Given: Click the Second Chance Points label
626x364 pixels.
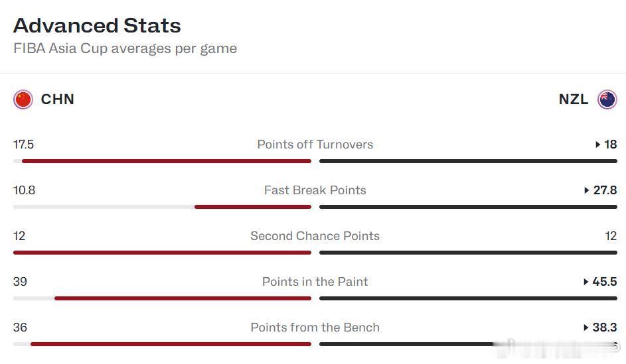Looking at the screenshot, I should tap(315, 236).
